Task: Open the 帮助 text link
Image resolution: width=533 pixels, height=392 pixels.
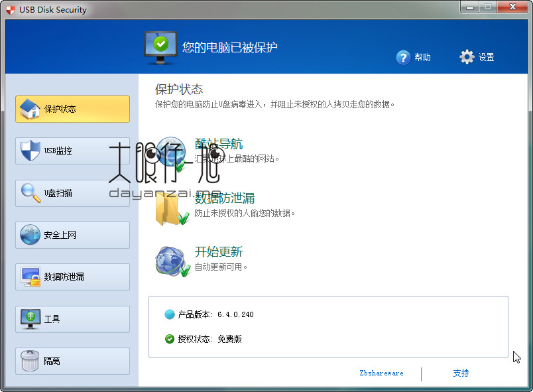Action: click(422, 57)
